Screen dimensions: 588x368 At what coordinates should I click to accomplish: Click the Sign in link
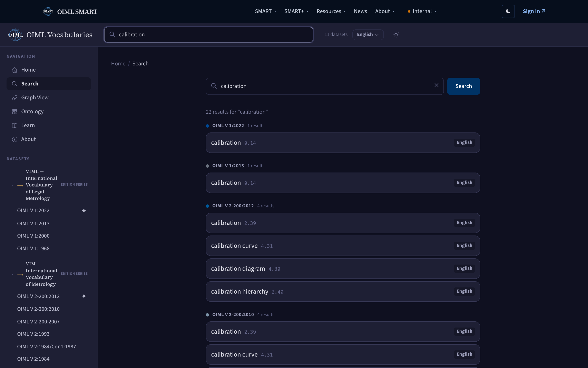(x=534, y=11)
